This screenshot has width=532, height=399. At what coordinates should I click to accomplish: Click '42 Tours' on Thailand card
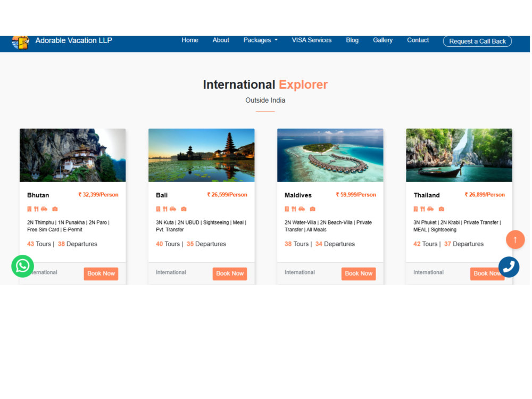(426, 244)
